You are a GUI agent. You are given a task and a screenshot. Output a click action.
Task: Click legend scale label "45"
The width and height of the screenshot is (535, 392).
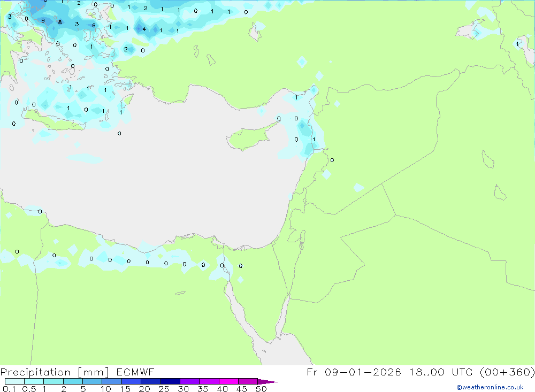click(x=242, y=389)
